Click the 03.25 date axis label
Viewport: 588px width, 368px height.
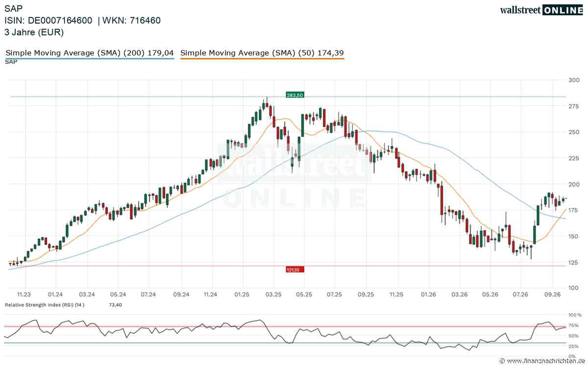point(273,294)
